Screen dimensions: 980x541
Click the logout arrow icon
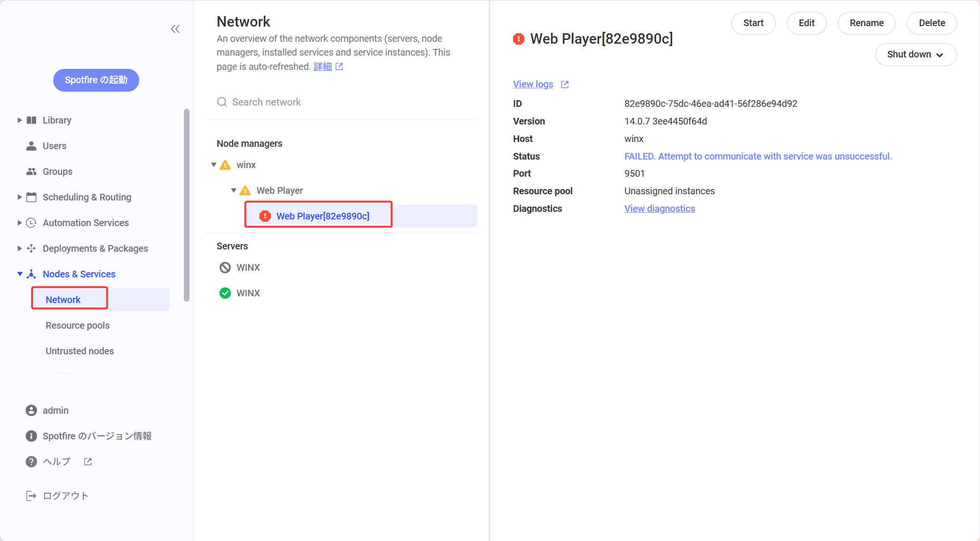(31, 496)
